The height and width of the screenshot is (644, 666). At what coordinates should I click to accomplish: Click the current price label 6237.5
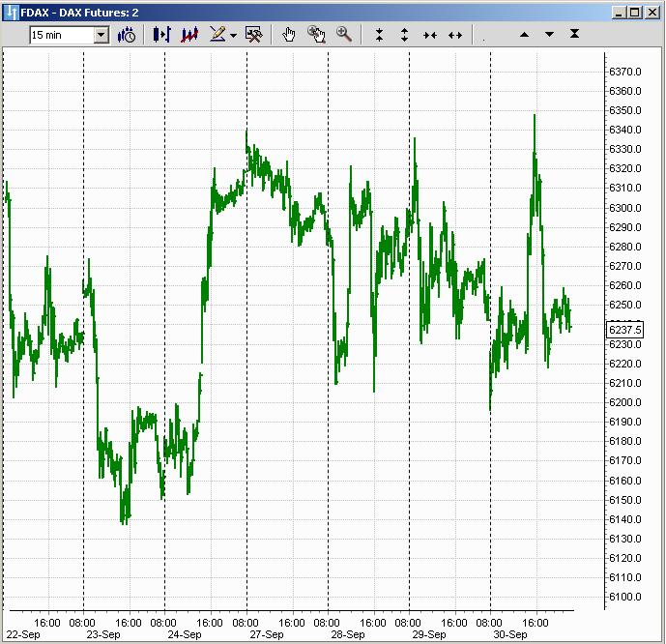pos(625,330)
